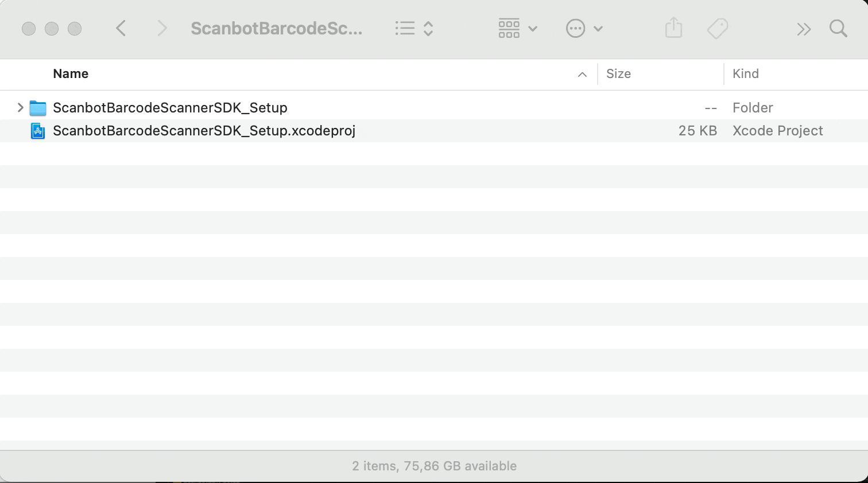Open Finder search with magnifier icon
This screenshot has width=868, height=483.
[x=838, y=28]
